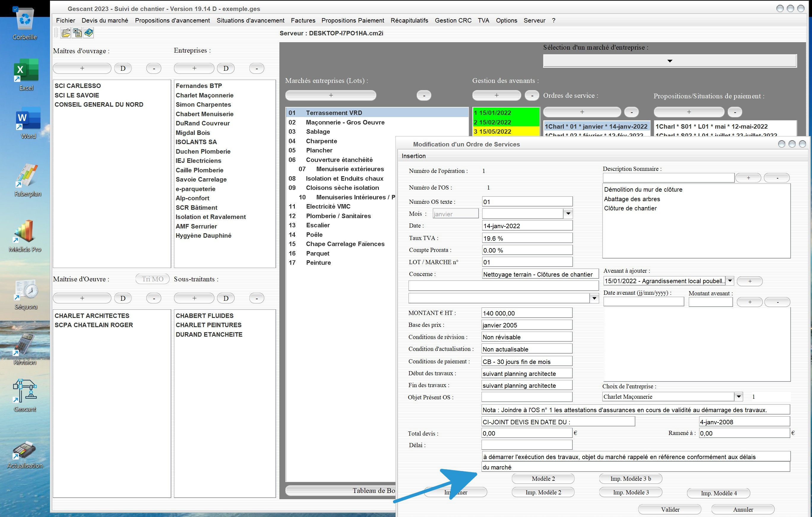This screenshot has height=517, width=812.
Task: Open the Fichier menu
Action: click(65, 20)
